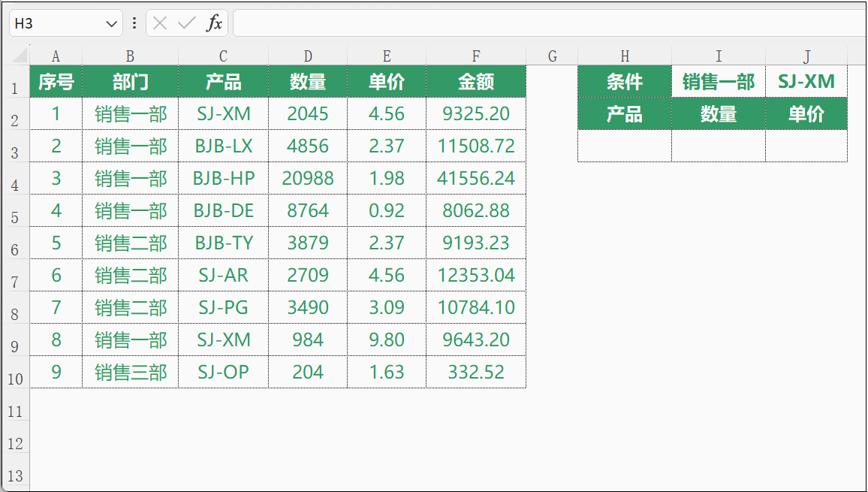Image resolution: width=868 pixels, height=492 pixels.
Task: Select column D header
Action: click(308, 56)
